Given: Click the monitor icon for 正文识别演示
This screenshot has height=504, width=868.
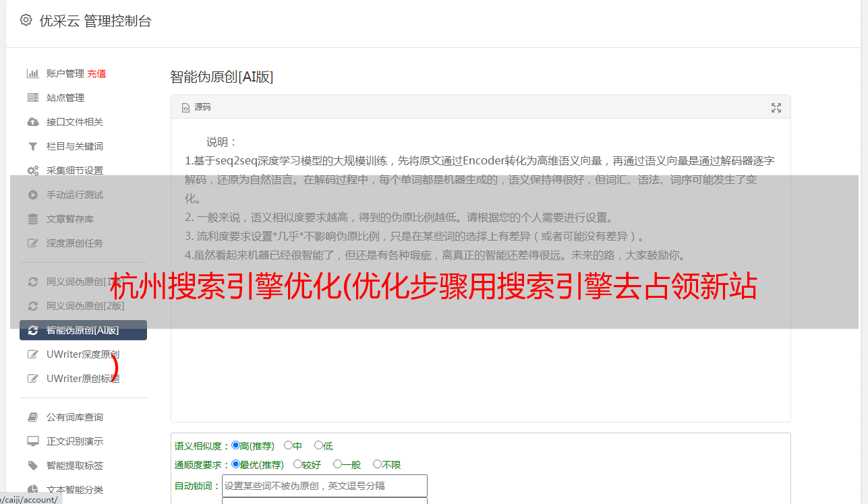Looking at the screenshot, I should point(32,441).
